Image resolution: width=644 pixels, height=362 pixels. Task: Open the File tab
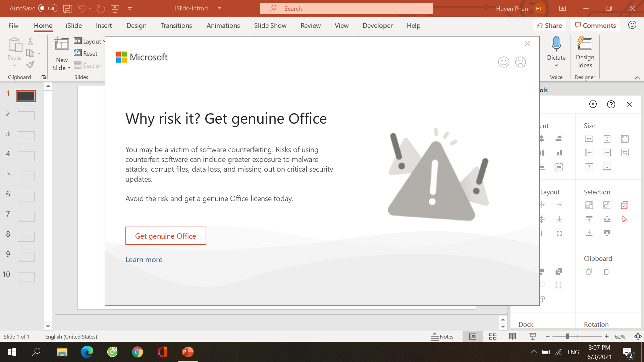[x=13, y=25]
